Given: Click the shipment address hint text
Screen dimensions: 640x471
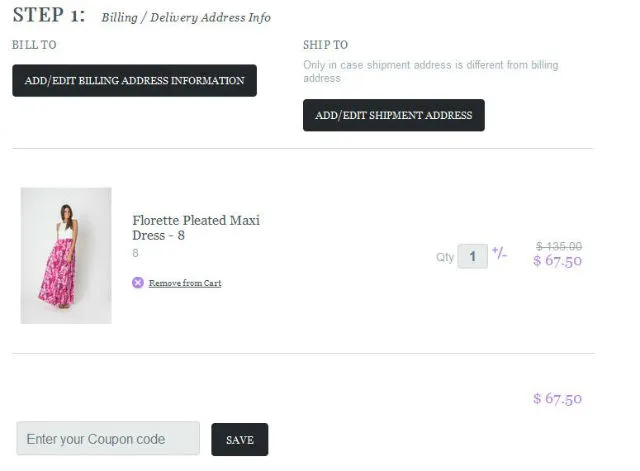Looking at the screenshot, I should 430,71.
